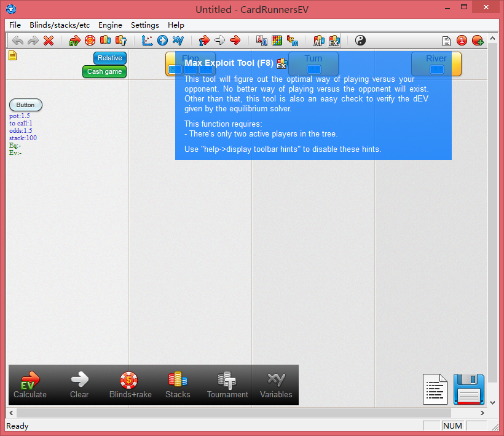
Task: Open the scatter graph tool icon
Action: click(148, 41)
